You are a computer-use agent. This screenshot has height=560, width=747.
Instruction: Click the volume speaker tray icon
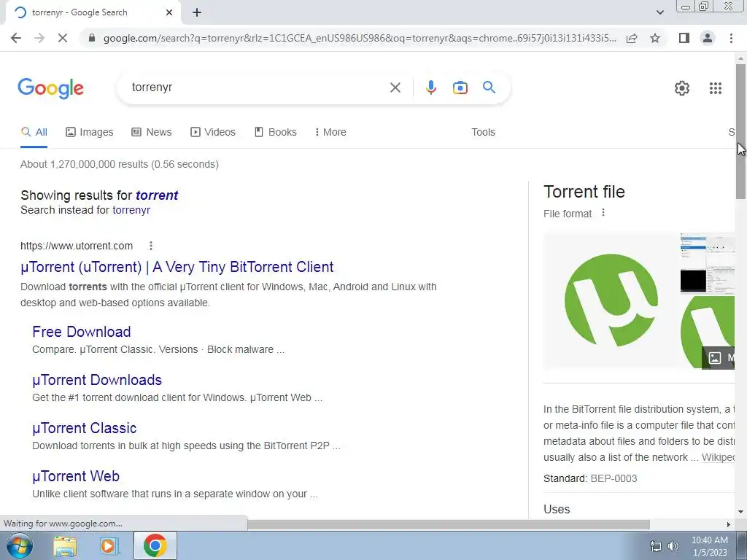pyautogui.click(x=673, y=546)
